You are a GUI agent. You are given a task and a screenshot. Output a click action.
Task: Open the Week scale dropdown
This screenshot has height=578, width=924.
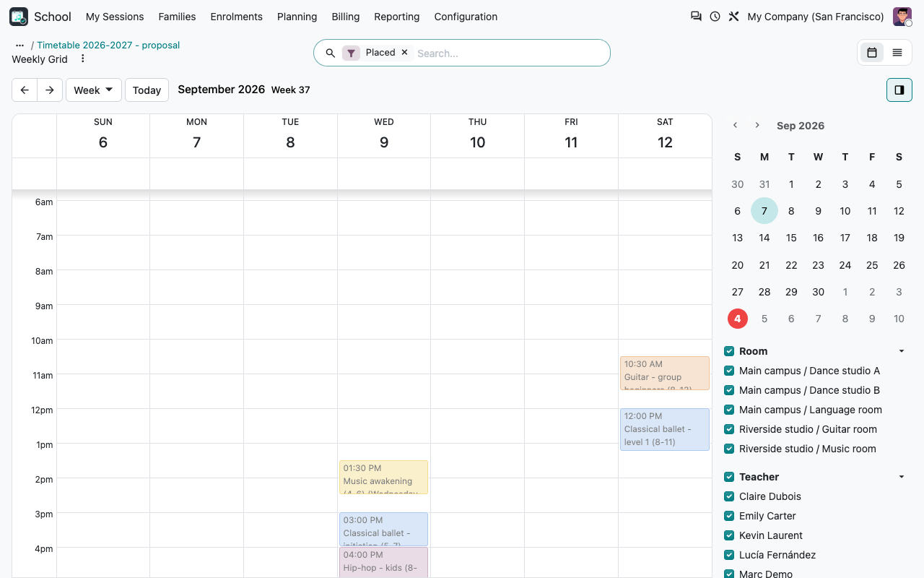94,90
